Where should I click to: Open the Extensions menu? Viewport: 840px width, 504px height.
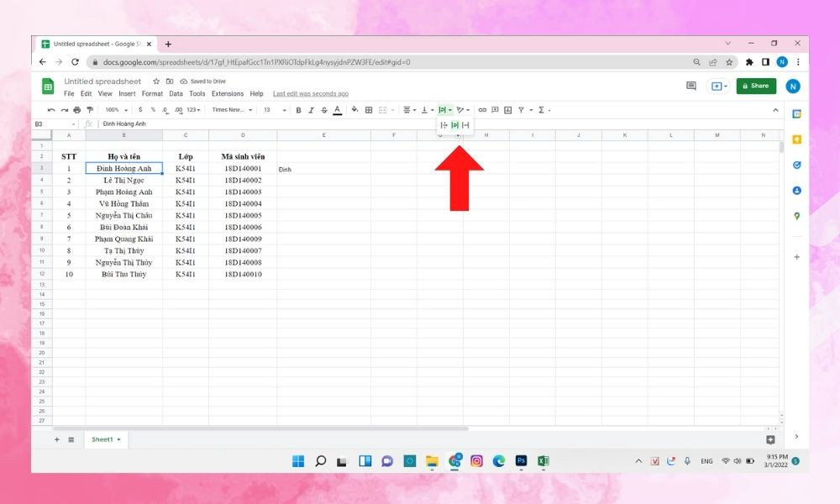click(227, 94)
